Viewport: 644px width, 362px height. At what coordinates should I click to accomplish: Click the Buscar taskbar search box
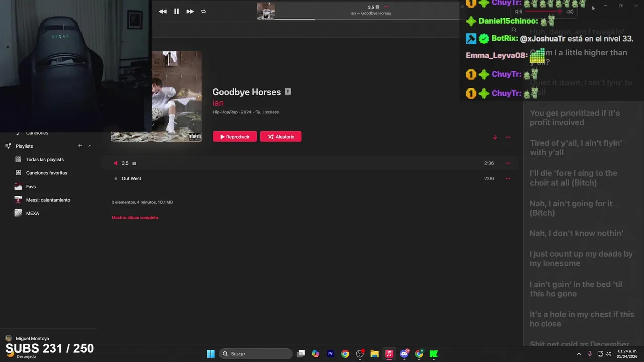[x=257, y=354]
